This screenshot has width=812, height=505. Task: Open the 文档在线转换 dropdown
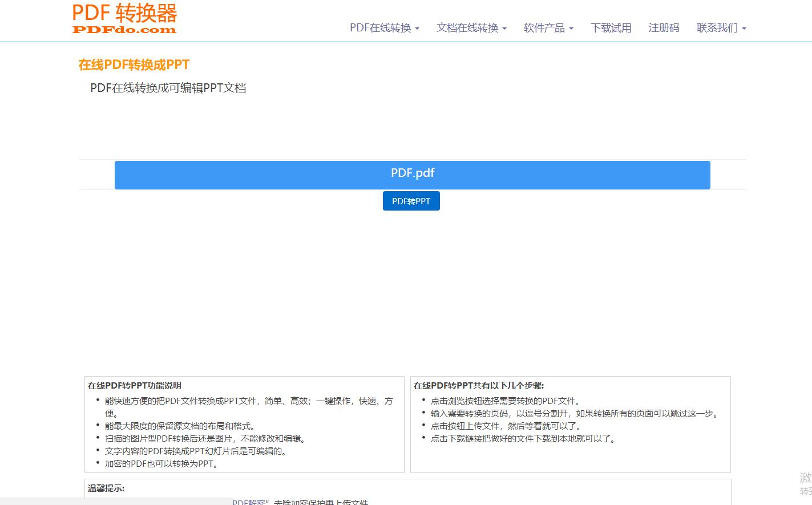click(468, 27)
